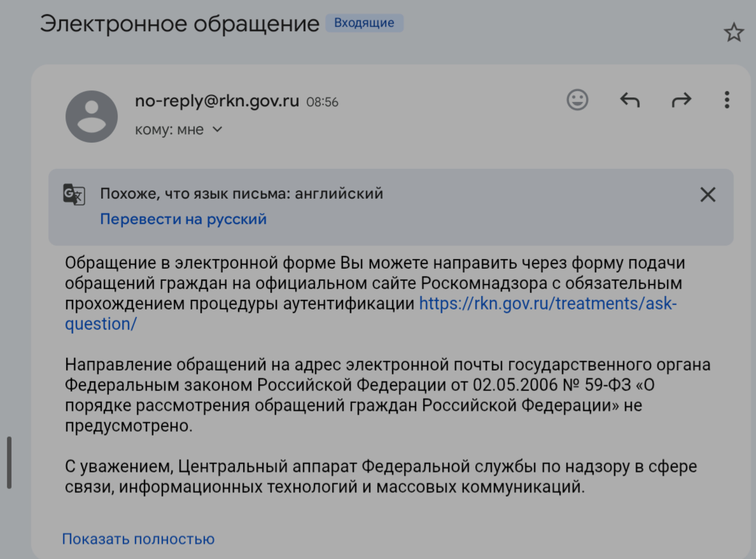
Task: Click the 08:56 timestamp
Action: 322,102
